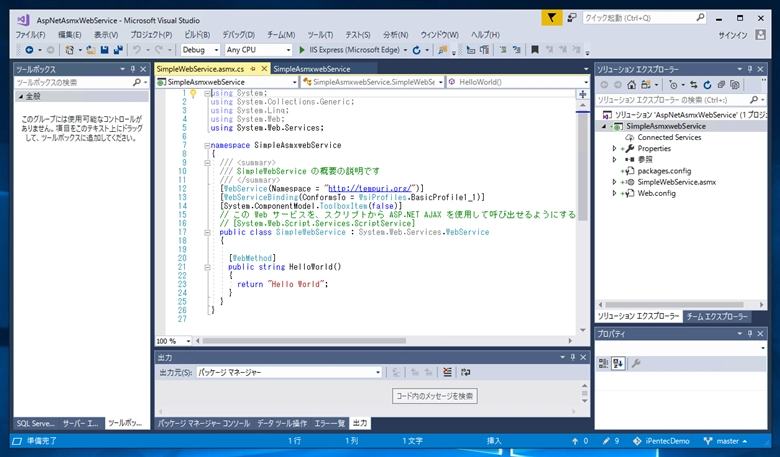Switch to the エラー一覧 tab
This screenshot has width=780, height=457.
(x=329, y=423)
